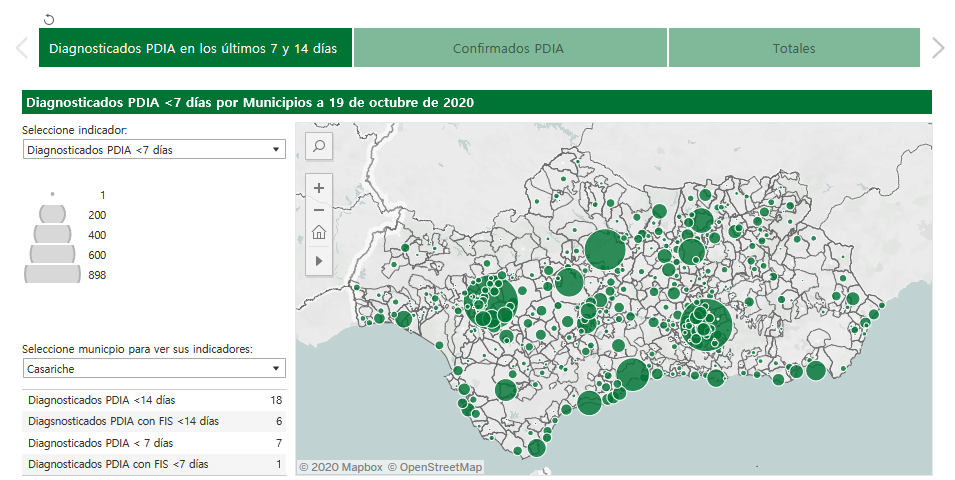Switch to the Totales tab

click(x=793, y=48)
